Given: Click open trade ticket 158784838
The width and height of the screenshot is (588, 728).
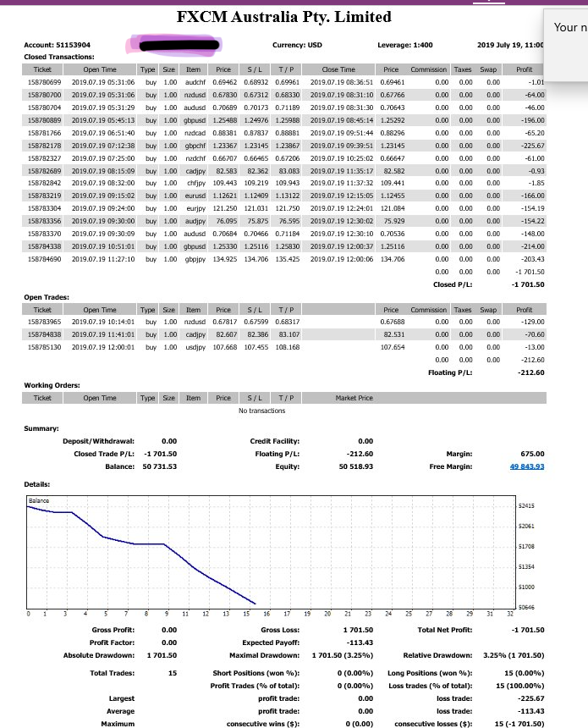Looking at the screenshot, I should point(44,334).
